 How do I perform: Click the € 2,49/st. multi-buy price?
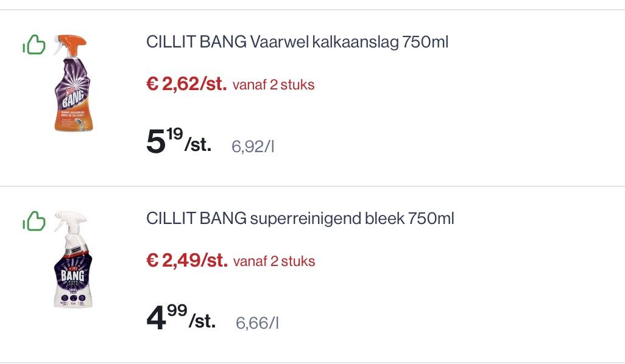186,261
